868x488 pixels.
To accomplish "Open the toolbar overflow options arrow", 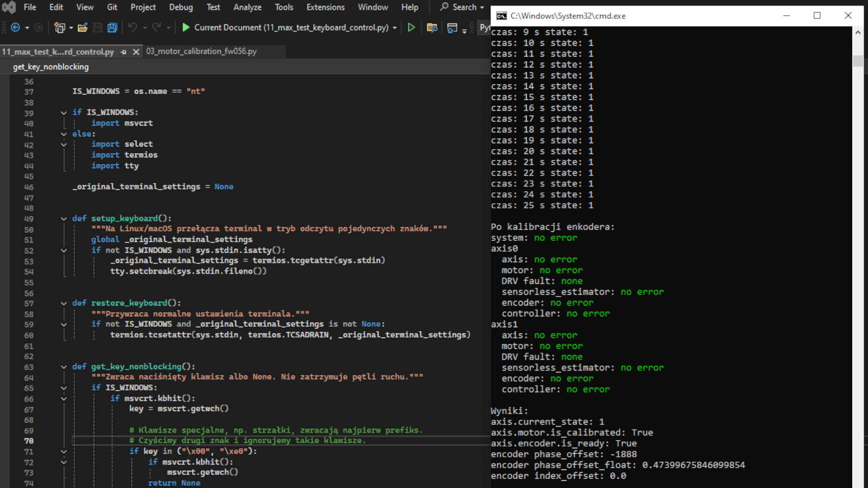I will point(464,30).
